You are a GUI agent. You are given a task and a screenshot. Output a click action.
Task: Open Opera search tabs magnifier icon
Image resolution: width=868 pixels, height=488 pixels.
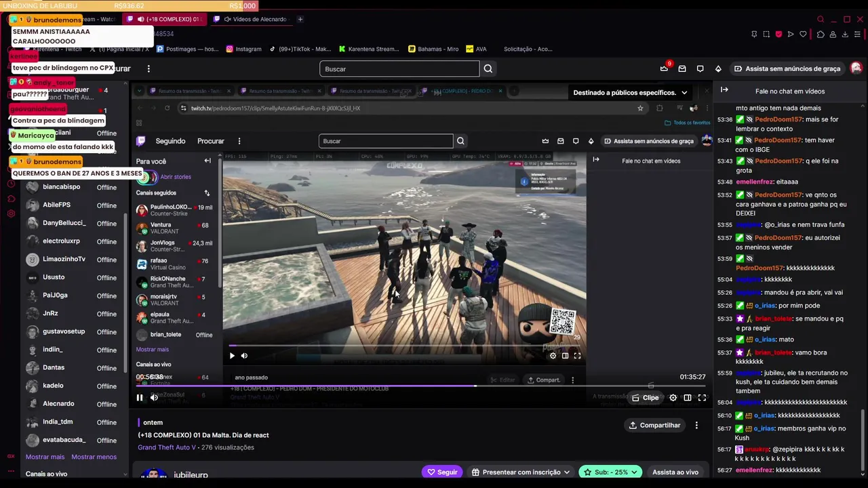click(821, 19)
